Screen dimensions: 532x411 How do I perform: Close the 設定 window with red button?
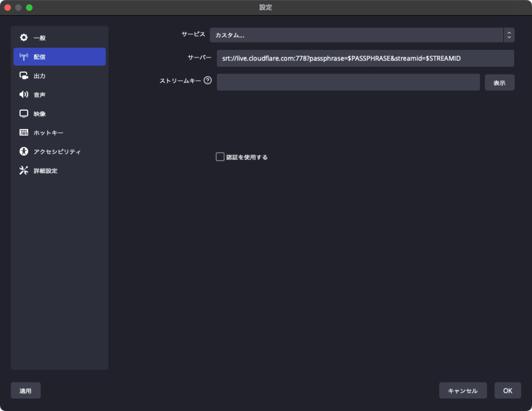click(8, 7)
